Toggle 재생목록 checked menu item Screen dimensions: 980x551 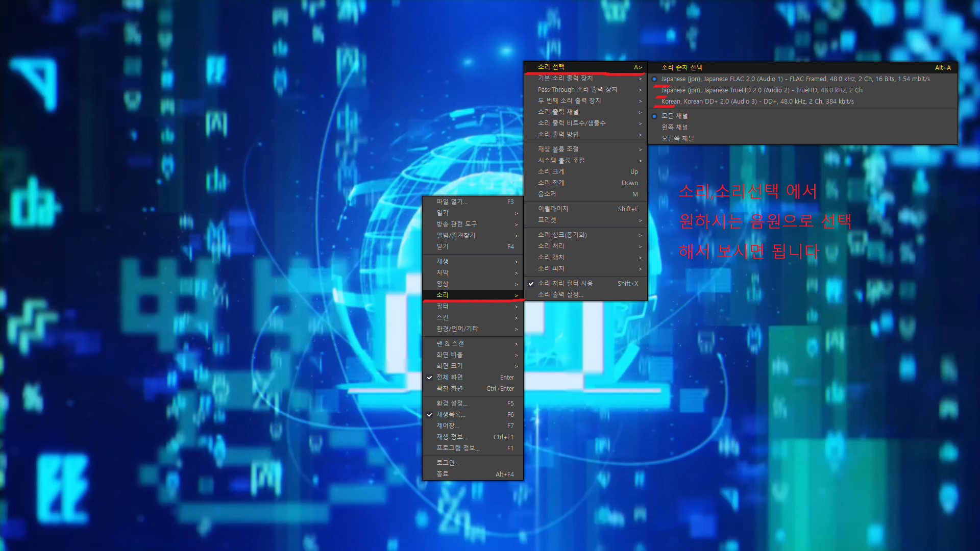click(450, 415)
